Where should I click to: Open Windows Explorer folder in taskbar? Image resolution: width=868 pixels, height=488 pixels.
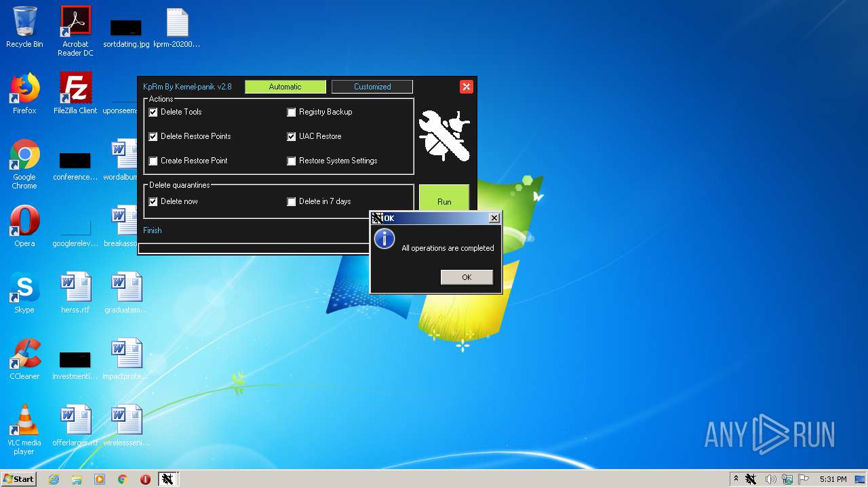pyautogui.click(x=77, y=479)
